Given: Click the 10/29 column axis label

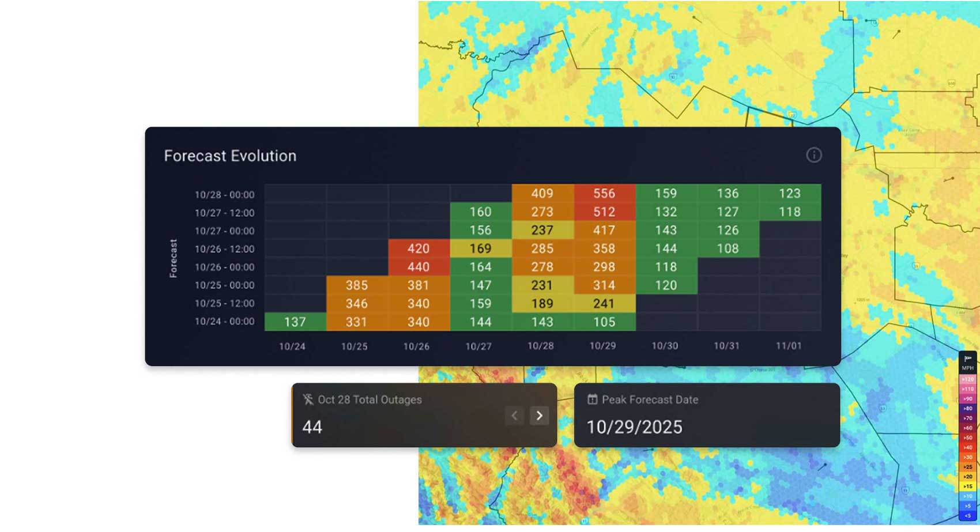Looking at the screenshot, I should point(604,346).
